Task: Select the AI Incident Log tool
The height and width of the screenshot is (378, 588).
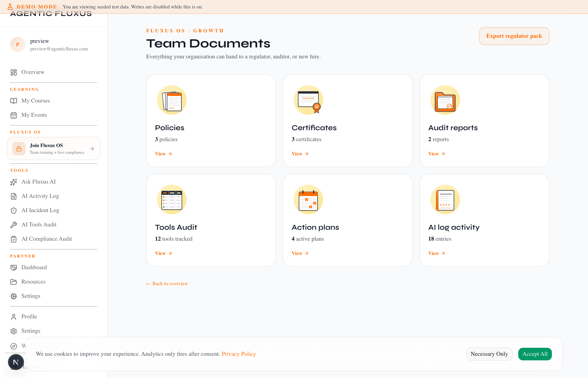Action: click(x=40, y=210)
